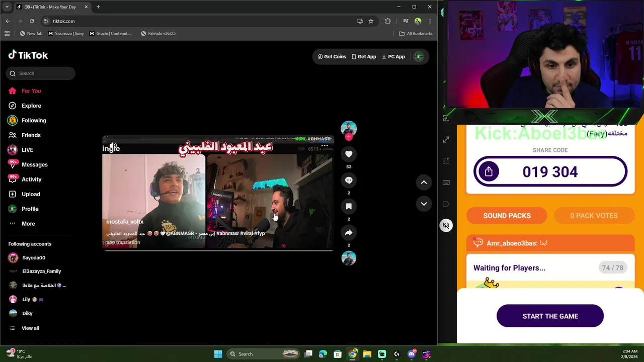The image size is (644, 362).
Task: Click the SOUND PACKS button
Action: 507,216
